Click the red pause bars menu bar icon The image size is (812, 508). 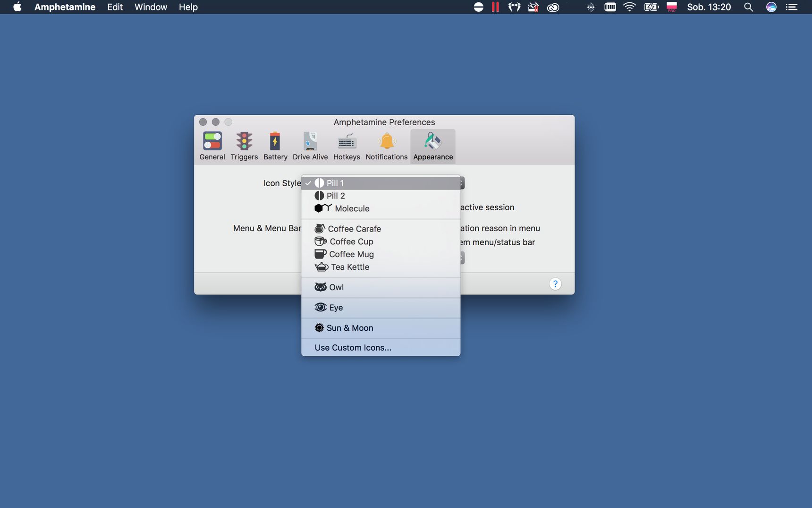click(495, 7)
